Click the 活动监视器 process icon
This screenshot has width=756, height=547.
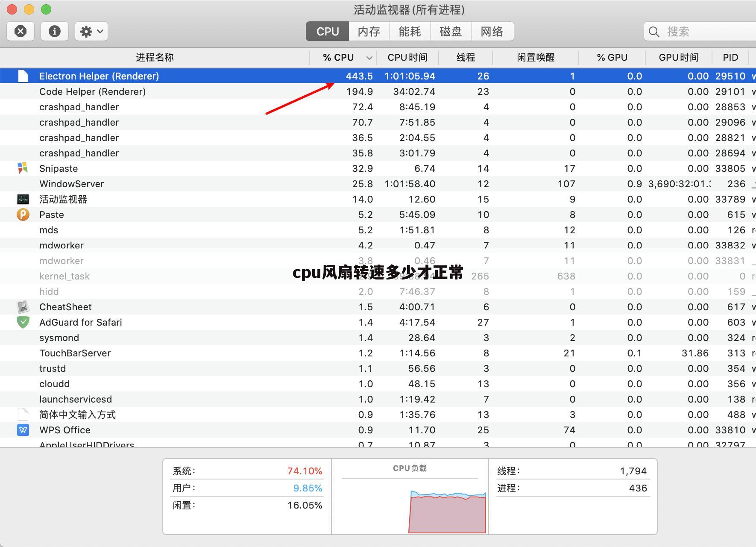tap(23, 199)
